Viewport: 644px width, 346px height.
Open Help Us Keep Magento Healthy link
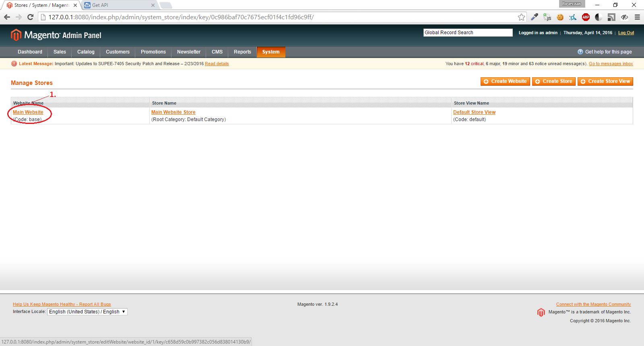pos(62,304)
